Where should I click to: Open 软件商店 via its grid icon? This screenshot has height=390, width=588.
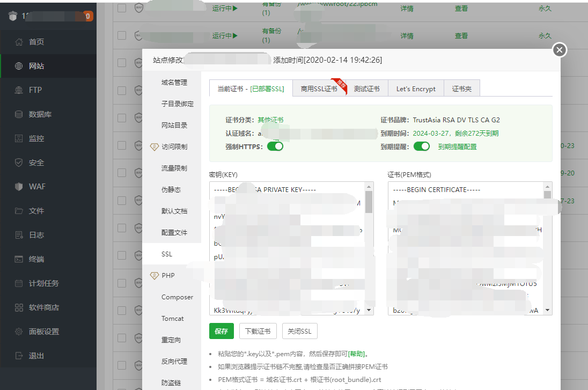coord(19,307)
